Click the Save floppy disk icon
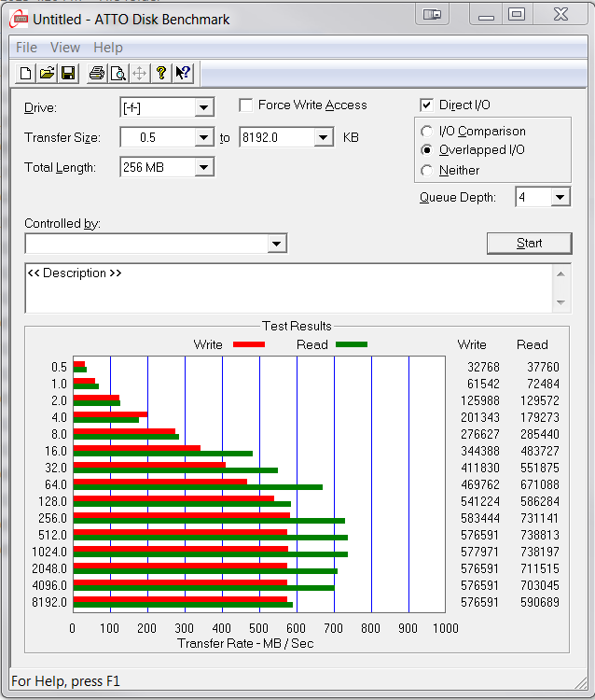Viewport: 595px width, 700px height. point(67,73)
